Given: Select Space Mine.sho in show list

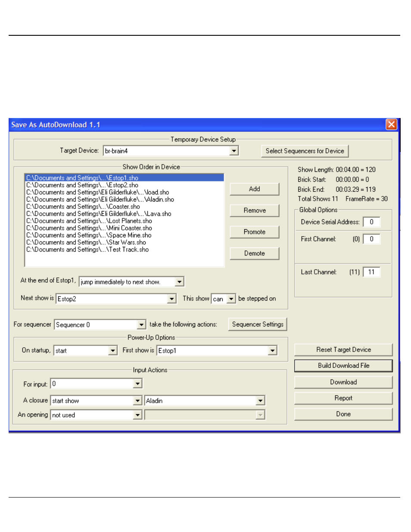Looking at the screenshot, I should pos(125,235).
